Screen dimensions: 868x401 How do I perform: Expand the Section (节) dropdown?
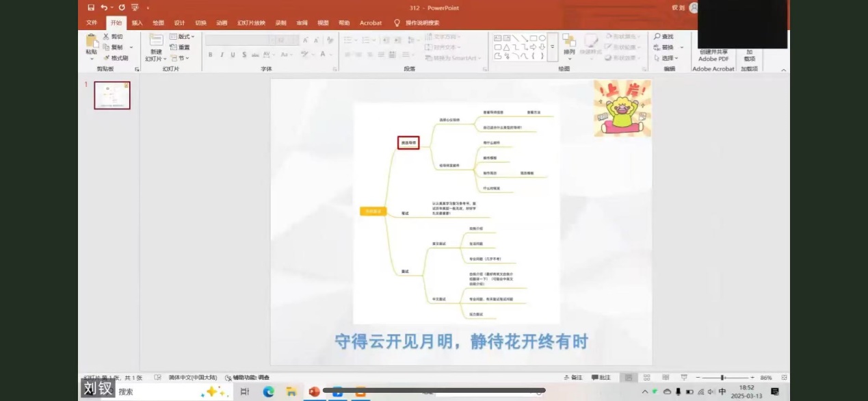coord(183,58)
